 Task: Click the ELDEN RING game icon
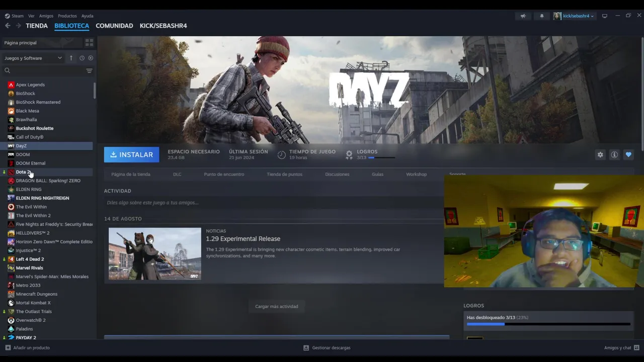pos(11,190)
